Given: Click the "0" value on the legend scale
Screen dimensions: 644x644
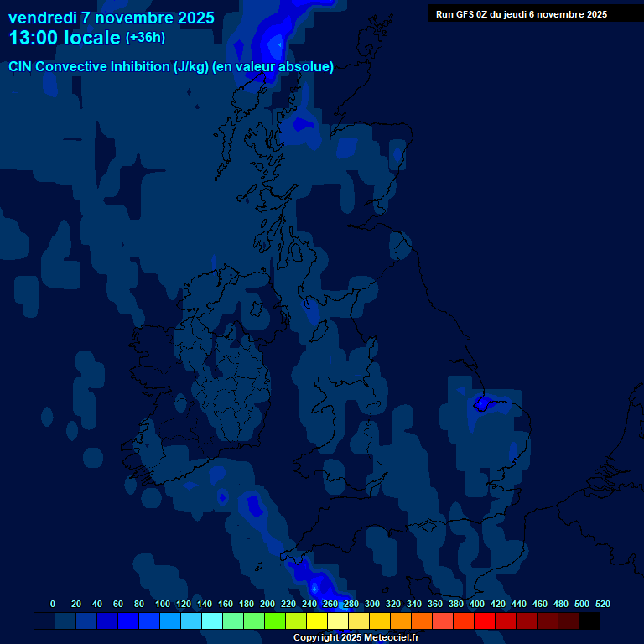Looking at the screenshot, I should (53, 604).
